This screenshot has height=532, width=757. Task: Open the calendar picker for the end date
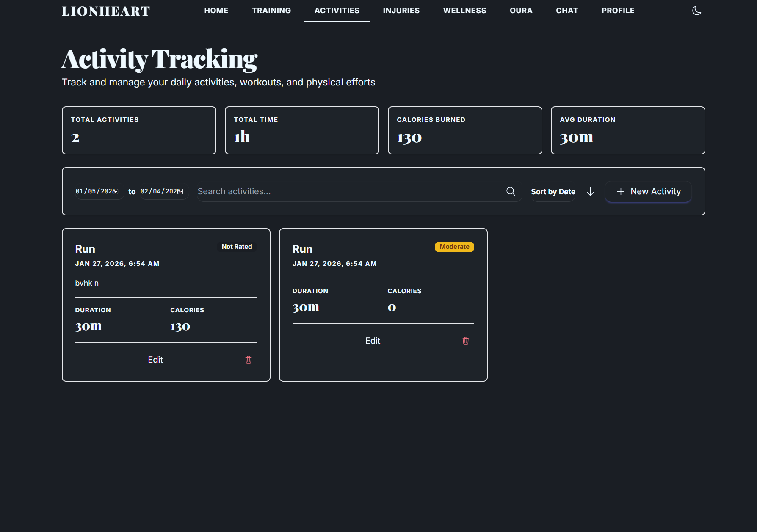(180, 191)
